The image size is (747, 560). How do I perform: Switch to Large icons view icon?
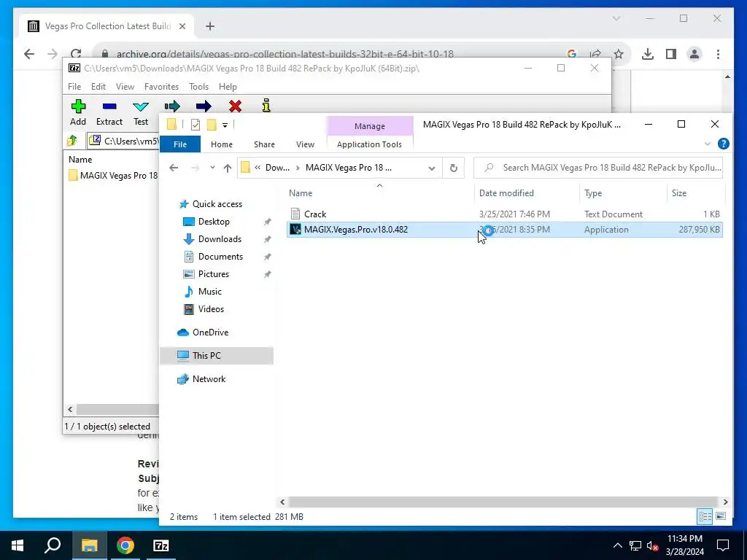(721, 517)
